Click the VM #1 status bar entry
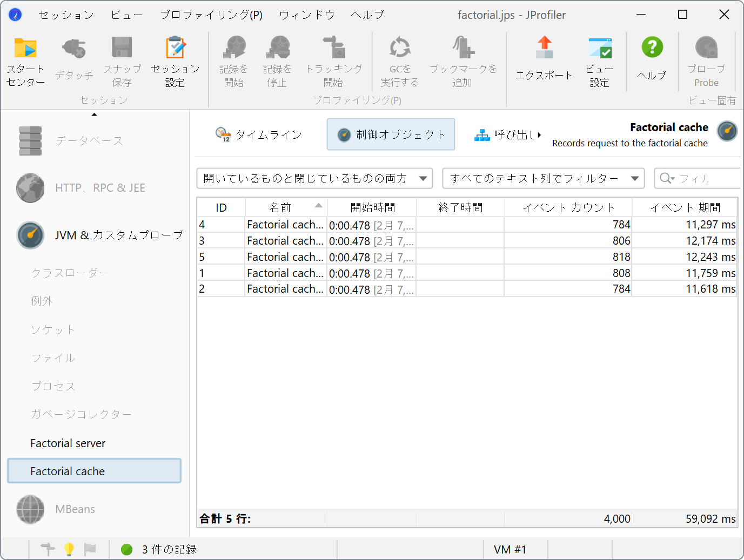Screen dimensions: 744x560 (x=510, y=549)
